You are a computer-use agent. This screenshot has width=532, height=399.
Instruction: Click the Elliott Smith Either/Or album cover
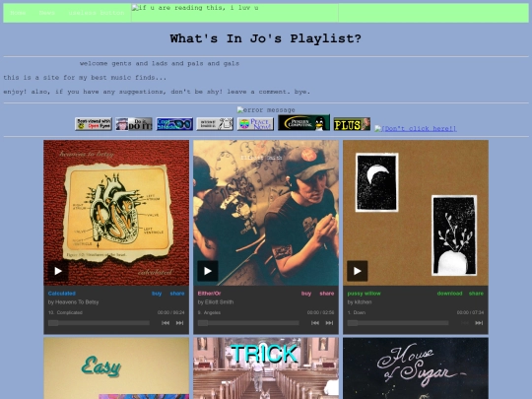266,213
